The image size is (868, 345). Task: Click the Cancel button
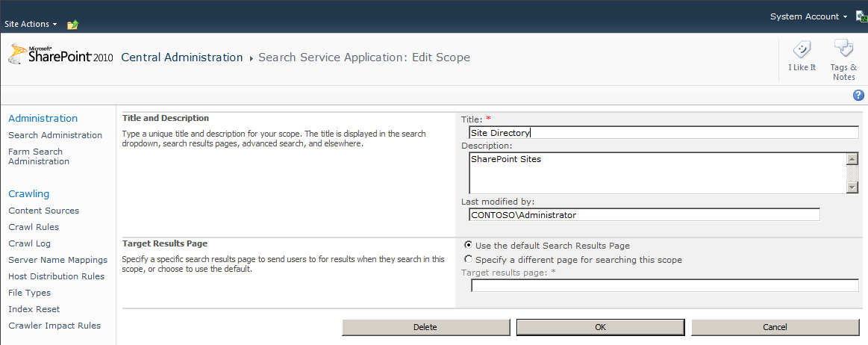pos(775,327)
